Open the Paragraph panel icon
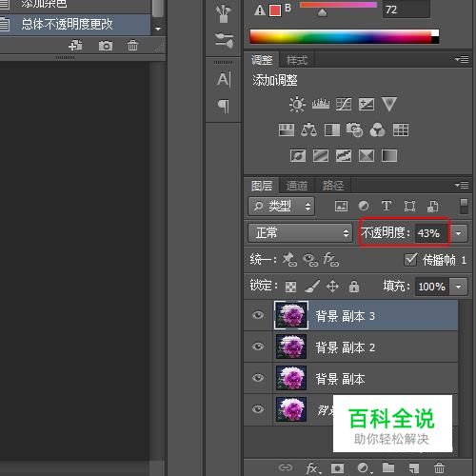Viewport: 476px width, 476px height. [224, 106]
